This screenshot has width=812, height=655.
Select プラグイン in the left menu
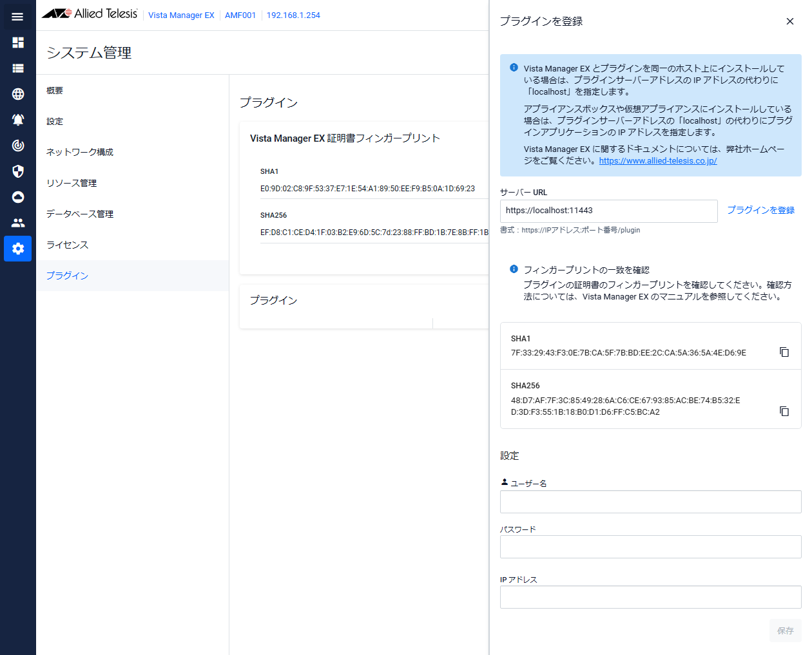coord(132,276)
